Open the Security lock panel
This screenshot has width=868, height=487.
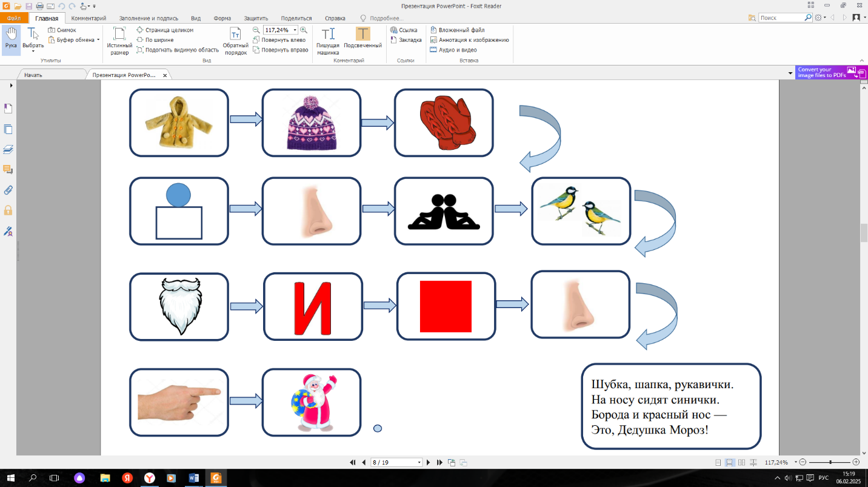(x=8, y=210)
